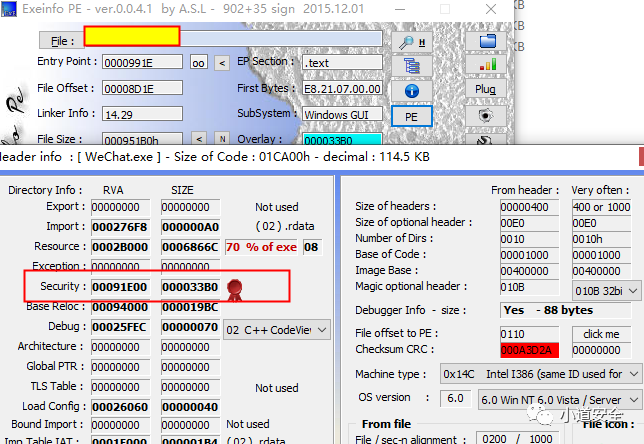Select the Entry Point field 0000991E
Screen dimensions: 644x444
coord(142,62)
